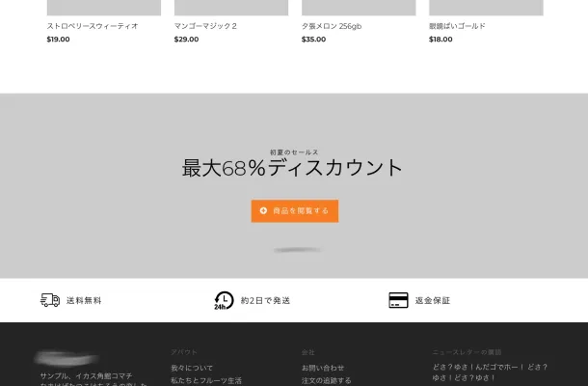Click the ストロベリースウィーティオ product thumbnail image

coord(103,8)
